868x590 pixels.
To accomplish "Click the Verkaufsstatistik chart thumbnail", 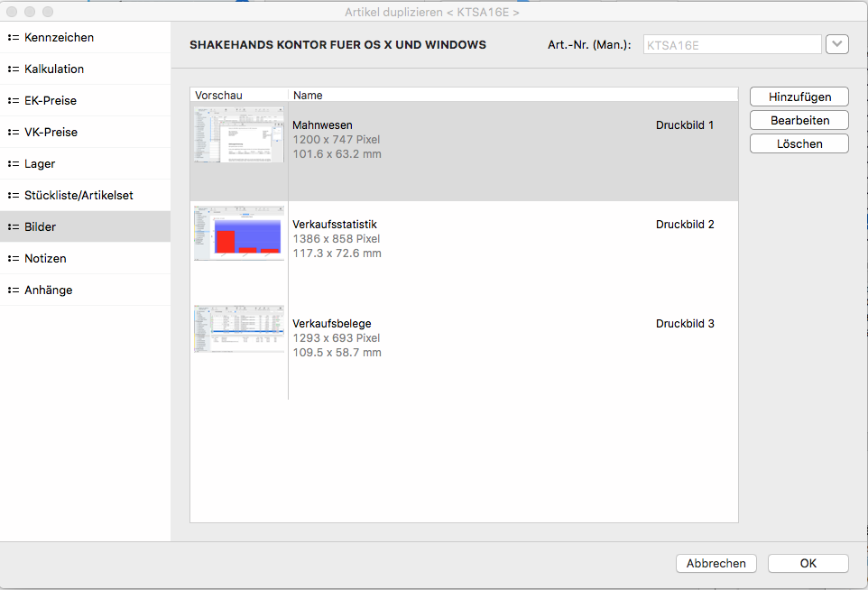I will tap(238, 234).
